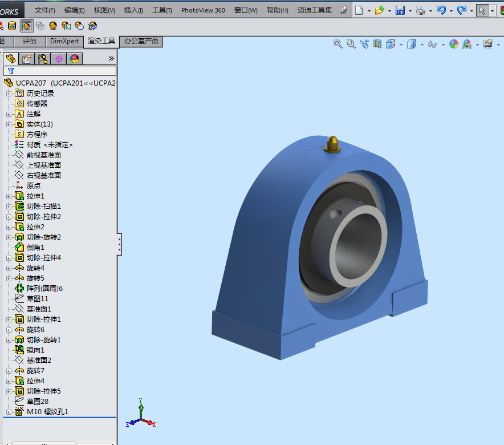Click Schedule Render sphere clock icon

pyautogui.click(x=79, y=26)
